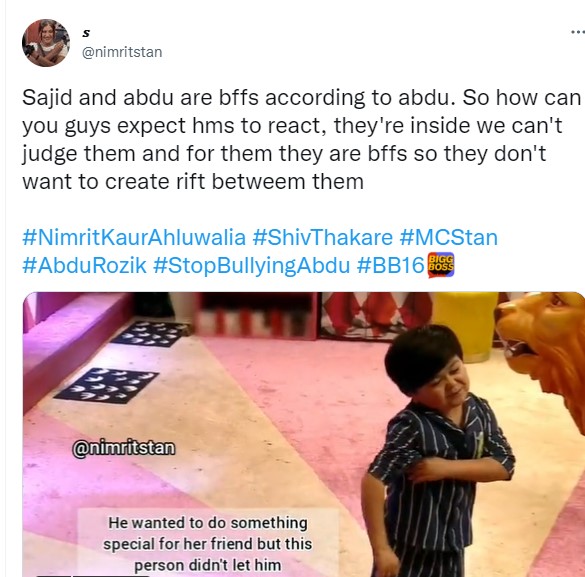Click the yellow barrel in the video background
This screenshot has height=577, width=585.
click(x=465, y=326)
